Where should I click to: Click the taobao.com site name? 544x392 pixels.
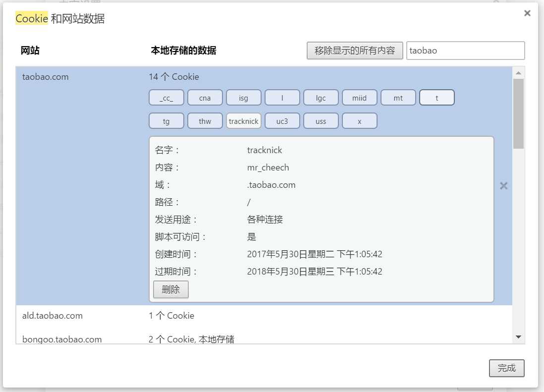coord(46,77)
